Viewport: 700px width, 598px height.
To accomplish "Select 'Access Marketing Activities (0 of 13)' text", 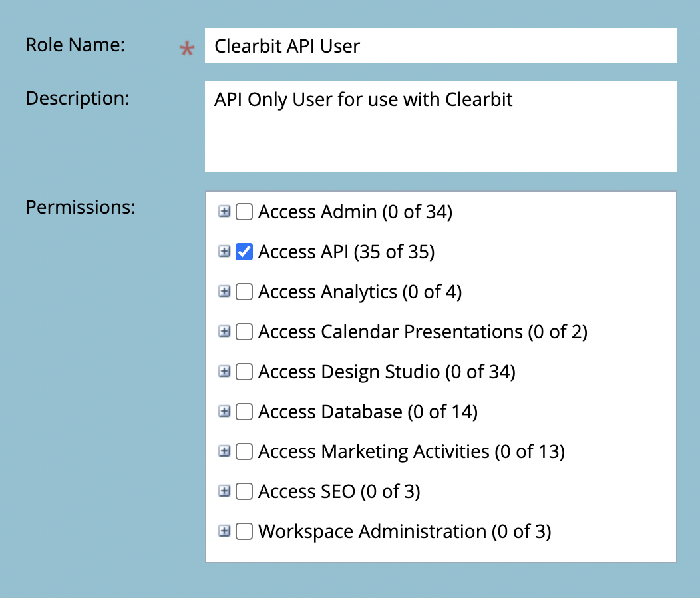I will [412, 452].
